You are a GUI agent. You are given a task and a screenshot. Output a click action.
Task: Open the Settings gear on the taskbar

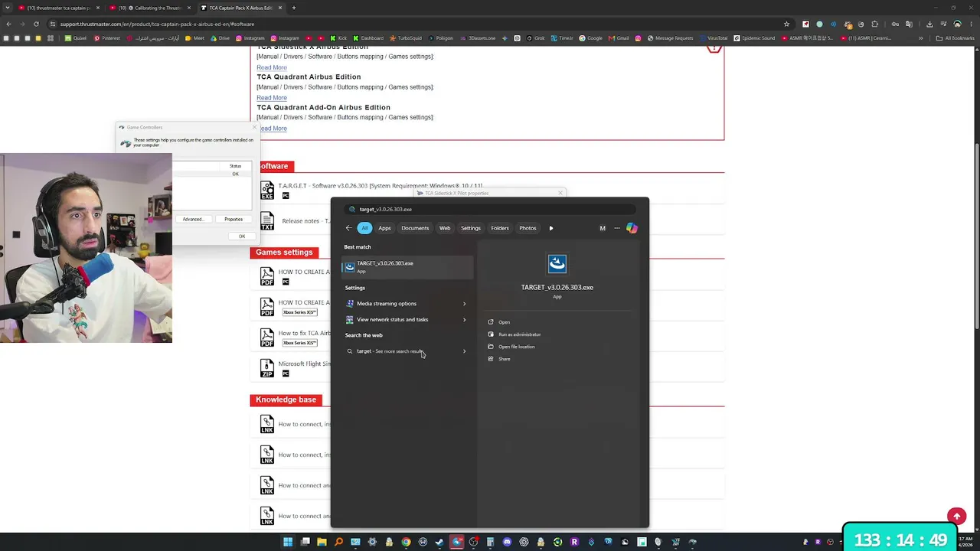coord(372,542)
